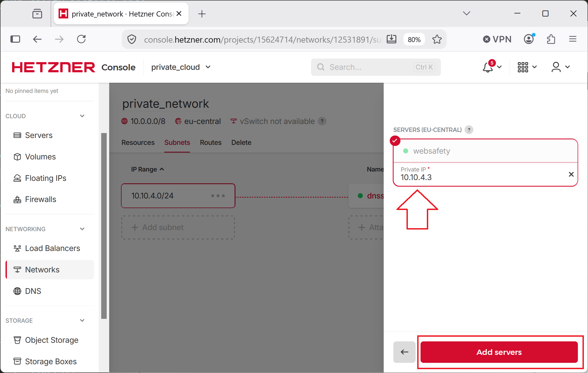Sort by IP Range column
The image size is (588, 373).
148,169
